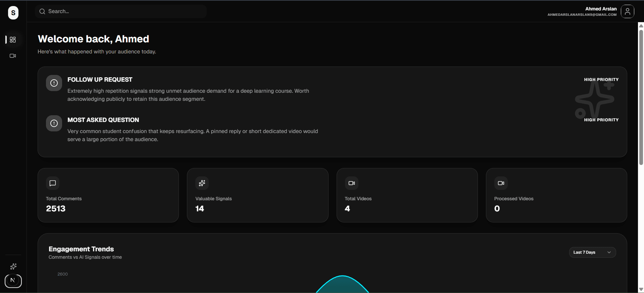Click the Total Videos camera icon
Viewport: 644px width, 293px height.
(352, 183)
